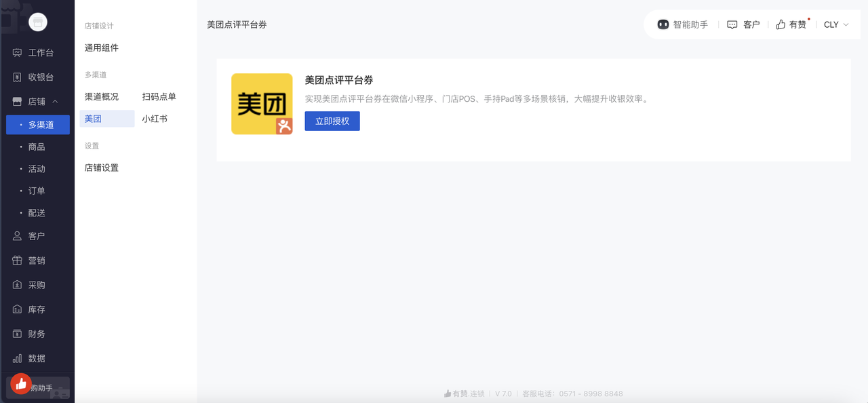Click the card description starting 实现美团点评
This screenshot has height=403, width=868.
click(477, 99)
